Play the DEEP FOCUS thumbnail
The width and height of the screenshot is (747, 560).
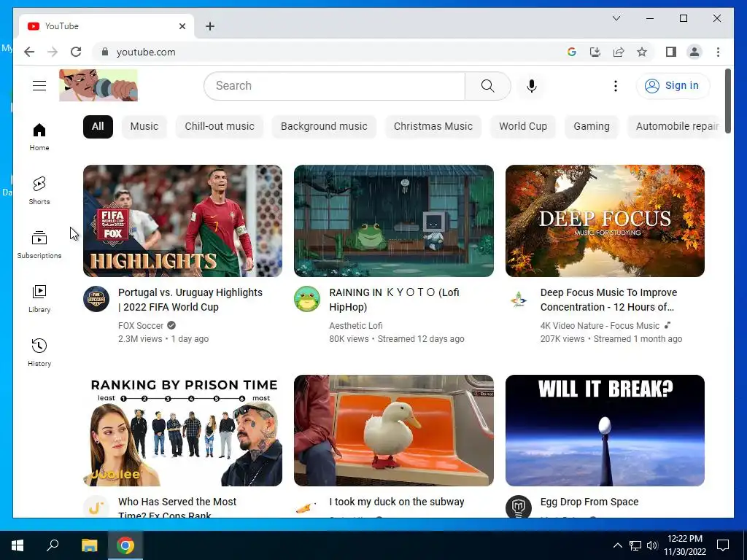click(x=605, y=220)
